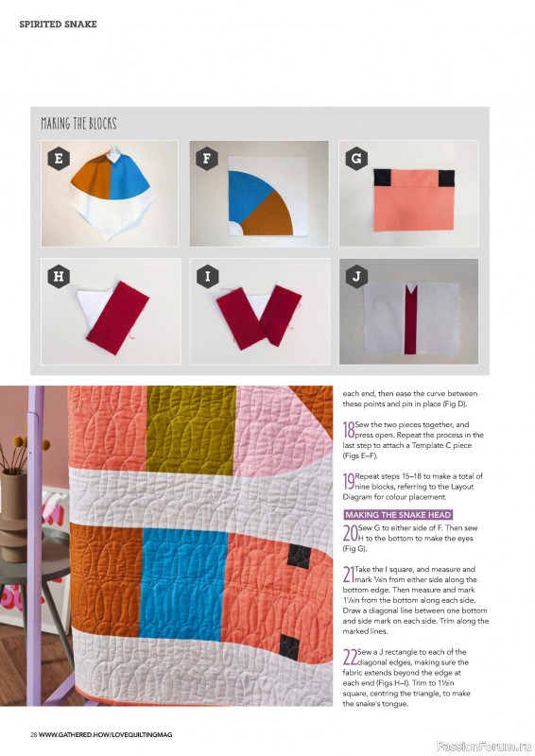Screen dimensions: 535x756
Task: Click the large quilt close-up photograph
Action: click(x=166, y=546)
